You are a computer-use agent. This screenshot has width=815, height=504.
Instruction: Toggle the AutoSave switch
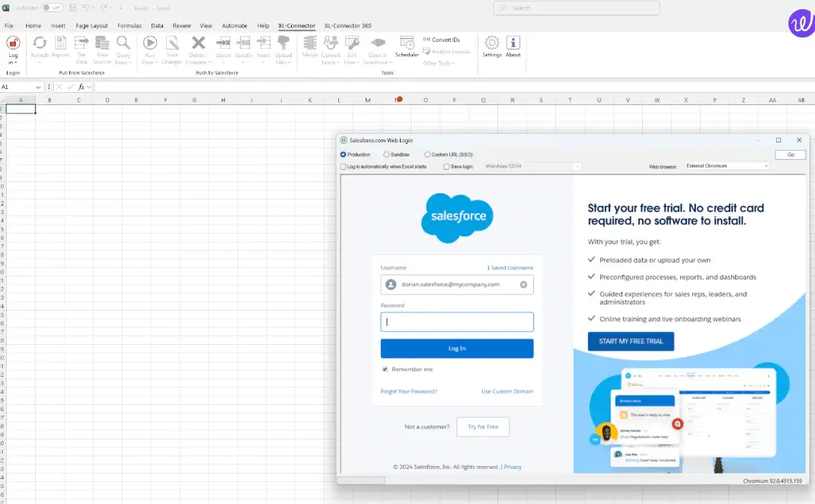pos(52,8)
